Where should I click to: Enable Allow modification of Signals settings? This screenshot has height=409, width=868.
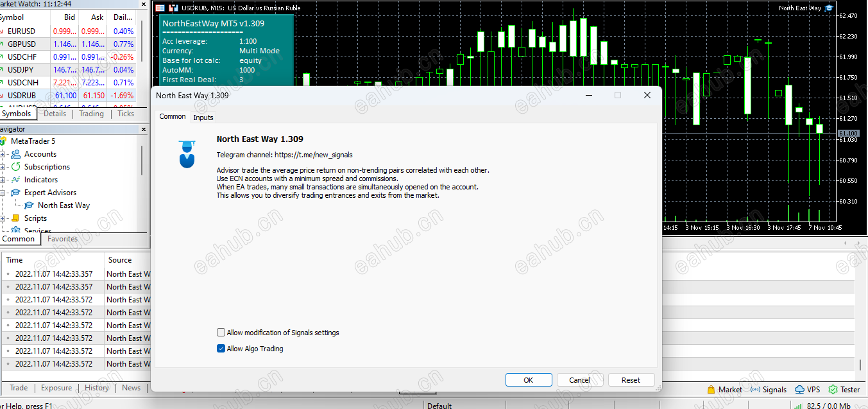(221, 333)
